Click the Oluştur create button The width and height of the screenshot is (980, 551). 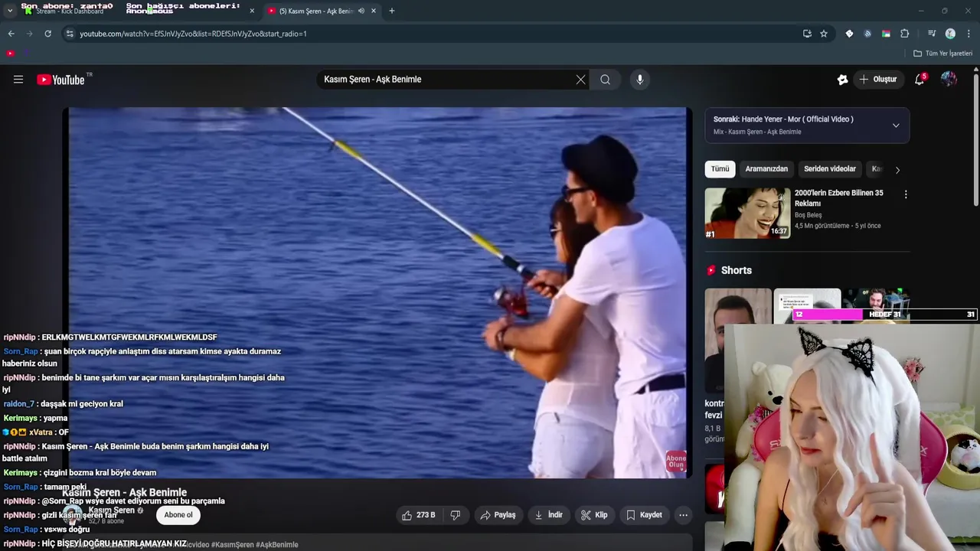[x=877, y=80]
